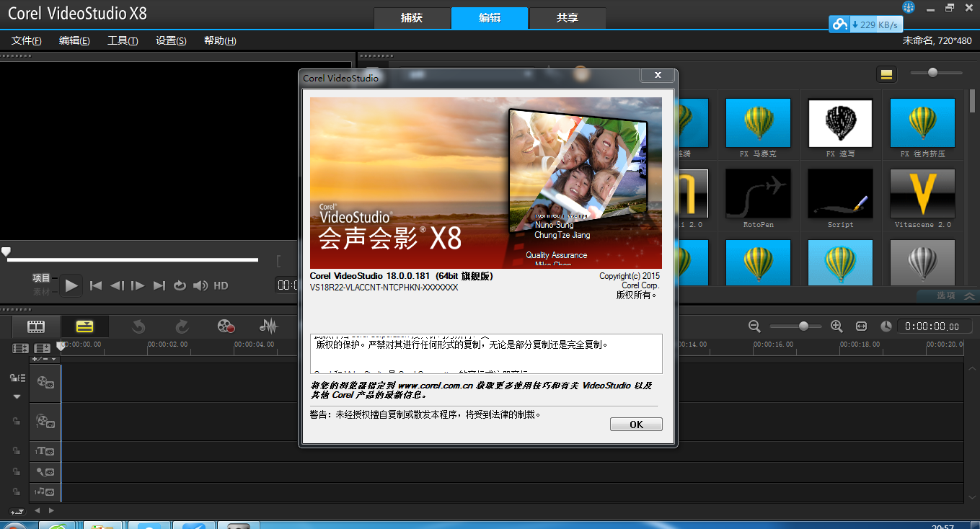Switch to the 共享 tab
Image resolution: width=980 pixels, height=529 pixels.
[568, 18]
